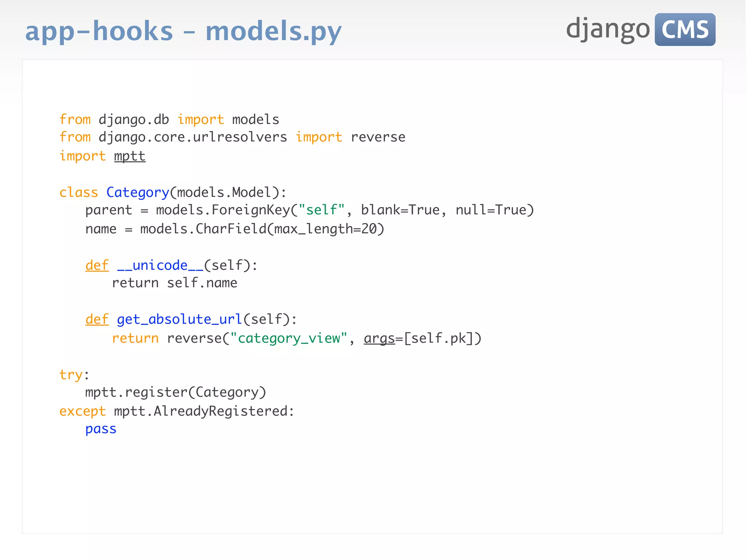Click the string "category_view"
Viewport: 747px width, 560px height.
coord(289,338)
